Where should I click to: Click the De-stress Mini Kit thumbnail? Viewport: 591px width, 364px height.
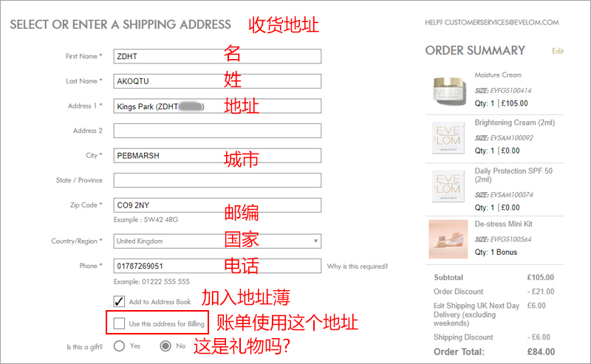[448, 239]
